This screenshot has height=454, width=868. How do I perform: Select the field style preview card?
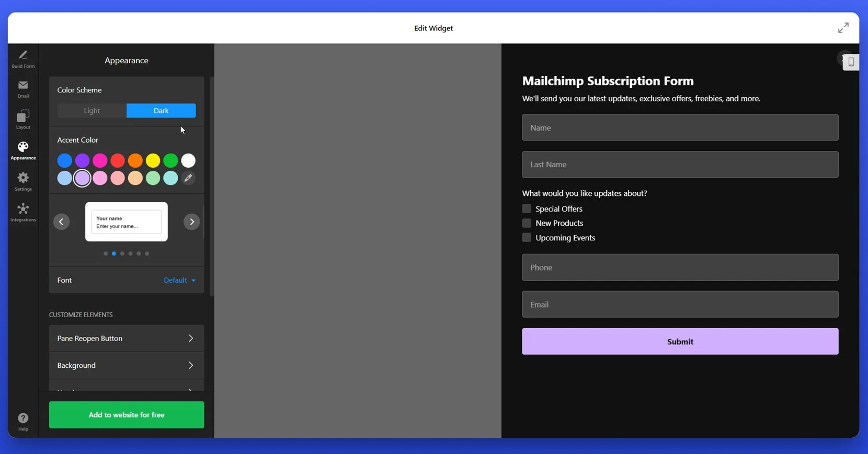pos(127,222)
